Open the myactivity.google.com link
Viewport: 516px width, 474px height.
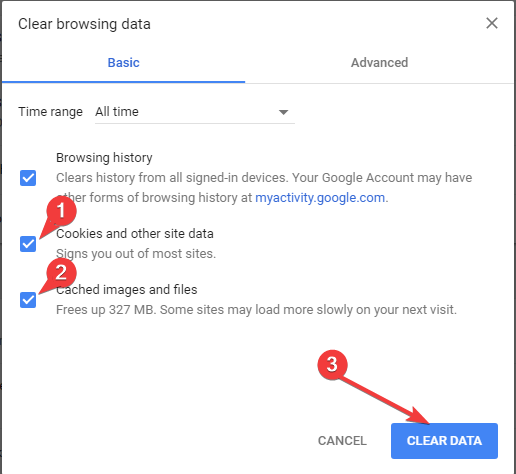320,198
